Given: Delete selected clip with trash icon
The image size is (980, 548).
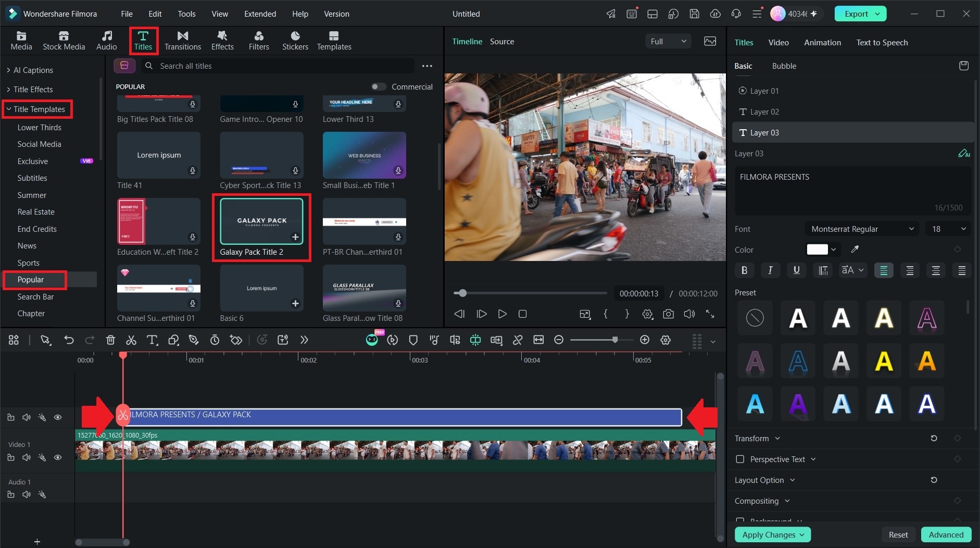Looking at the screenshot, I should pos(110,340).
